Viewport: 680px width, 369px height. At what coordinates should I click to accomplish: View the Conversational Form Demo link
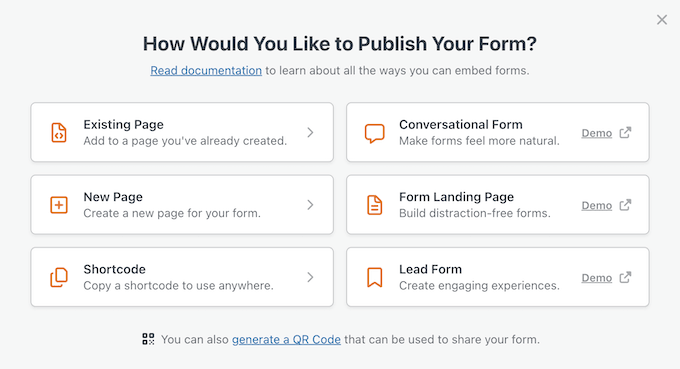tap(597, 133)
